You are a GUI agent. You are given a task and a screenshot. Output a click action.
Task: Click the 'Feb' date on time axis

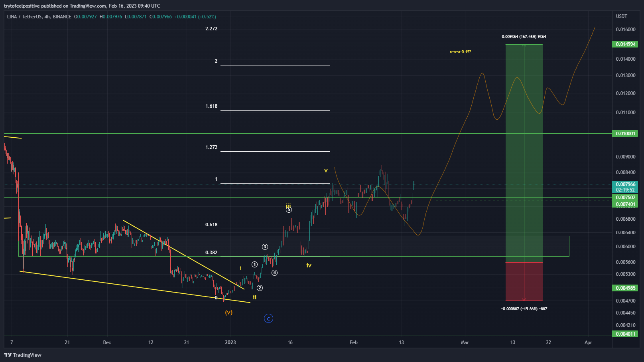[x=354, y=342]
